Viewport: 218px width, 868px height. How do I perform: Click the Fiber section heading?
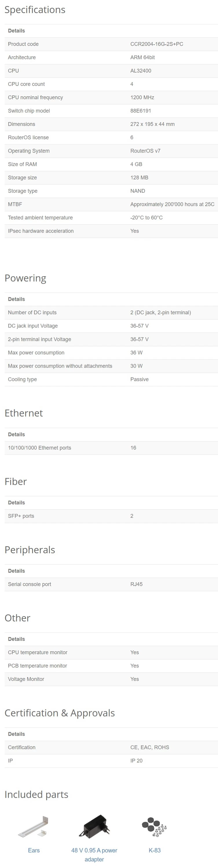tap(15, 481)
